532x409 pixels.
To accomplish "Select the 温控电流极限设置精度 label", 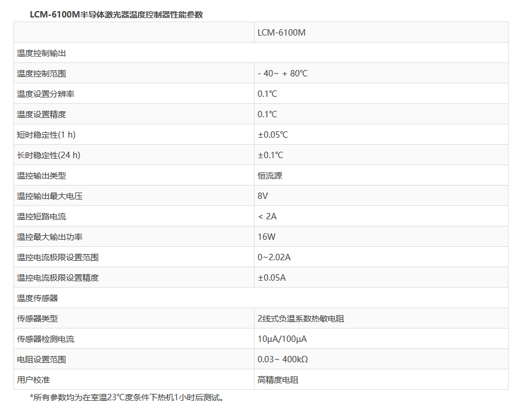I will point(58,278).
